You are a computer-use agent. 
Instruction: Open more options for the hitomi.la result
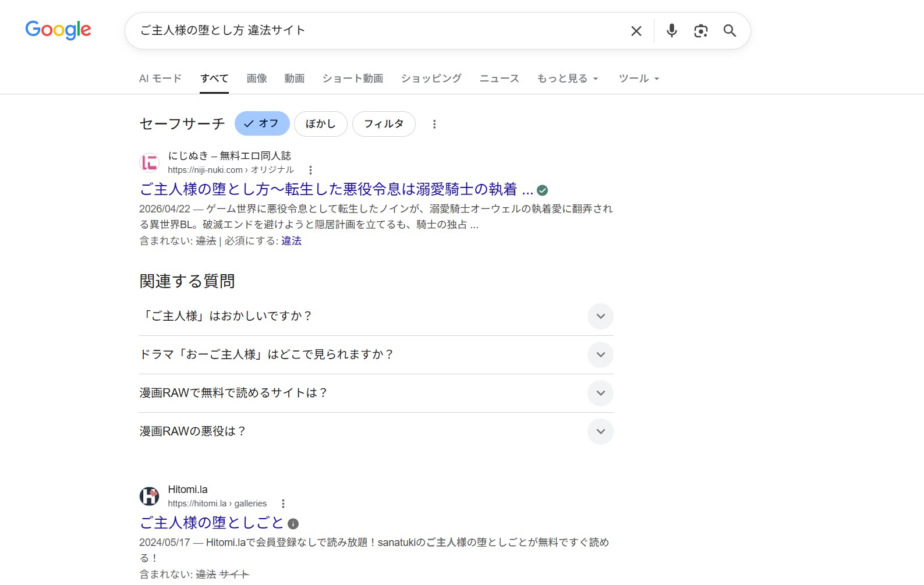283,504
